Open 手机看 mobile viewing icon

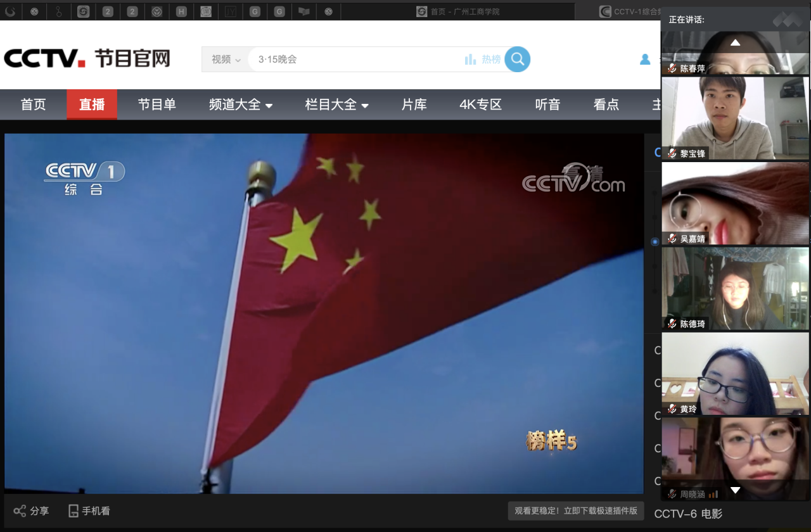tap(73, 511)
